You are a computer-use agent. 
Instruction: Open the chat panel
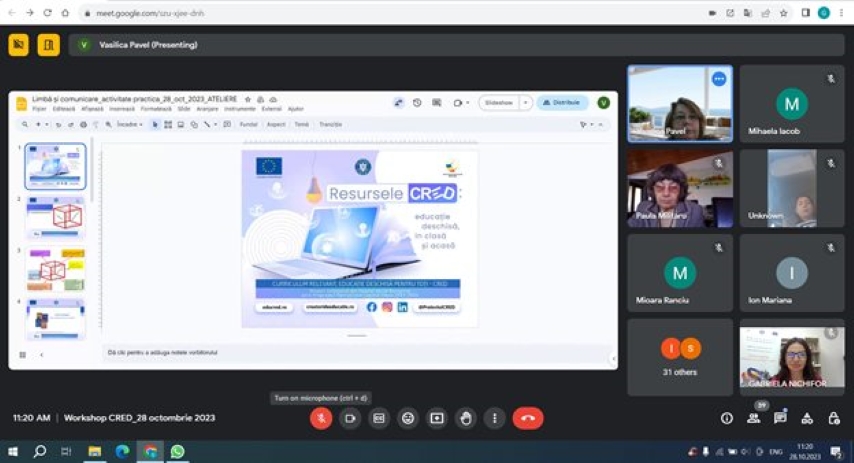point(780,418)
